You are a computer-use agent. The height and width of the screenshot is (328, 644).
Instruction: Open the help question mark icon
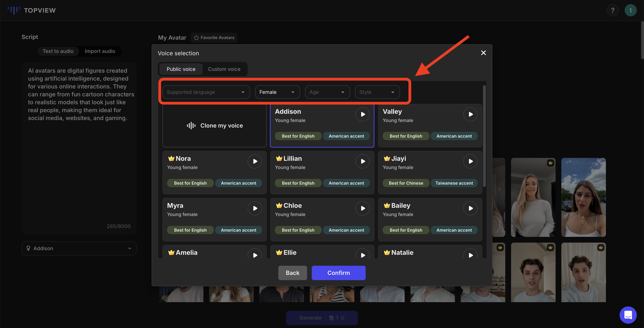pos(613,10)
